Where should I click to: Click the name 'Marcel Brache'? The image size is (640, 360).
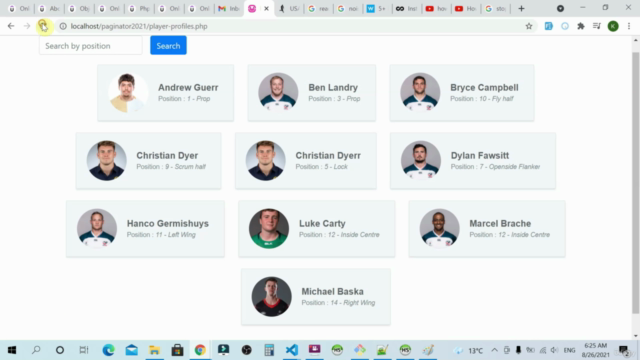click(500, 223)
